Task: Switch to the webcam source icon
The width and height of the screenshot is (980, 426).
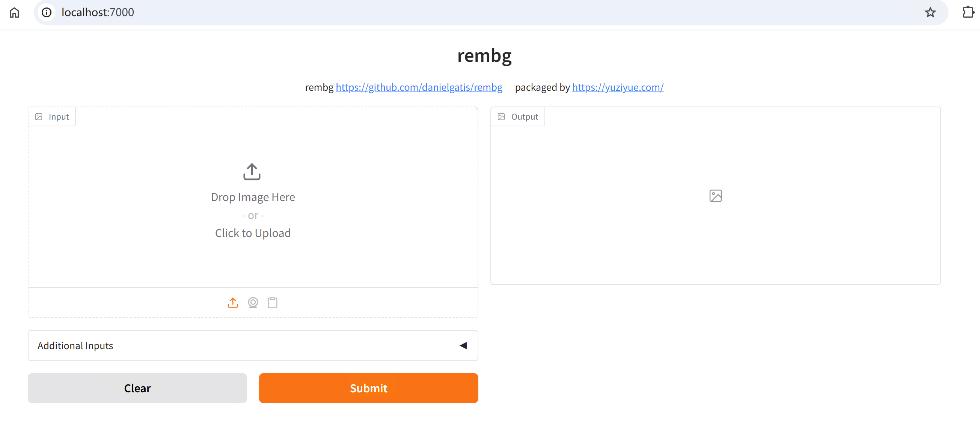Action: (253, 303)
